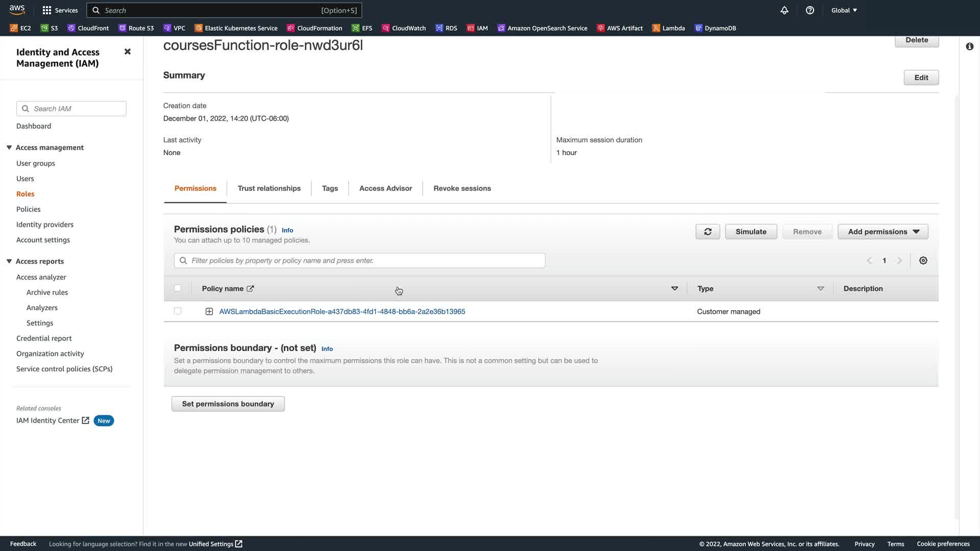
Task: Click the refresh policies icon button
Action: (707, 232)
